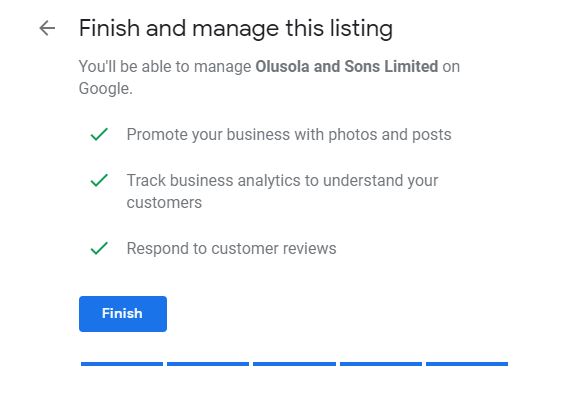Viewport: 561px width, 410px height.
Task: Click the word customers under Track analytics
Action: 164,203
